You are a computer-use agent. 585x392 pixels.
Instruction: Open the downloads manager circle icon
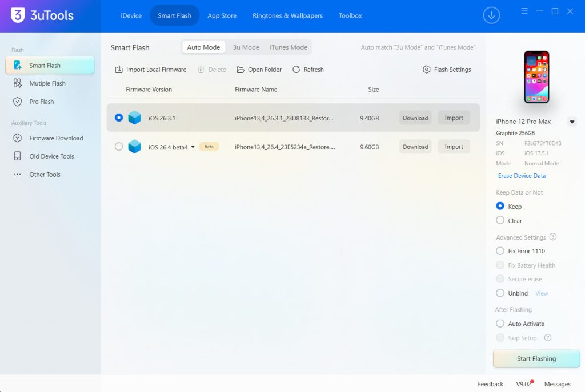491,15
